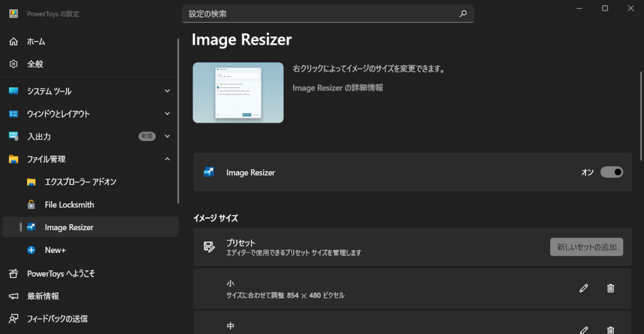Click the search magnifier icon
Viewport: 644px width, 334px height.
coord(463,13)
